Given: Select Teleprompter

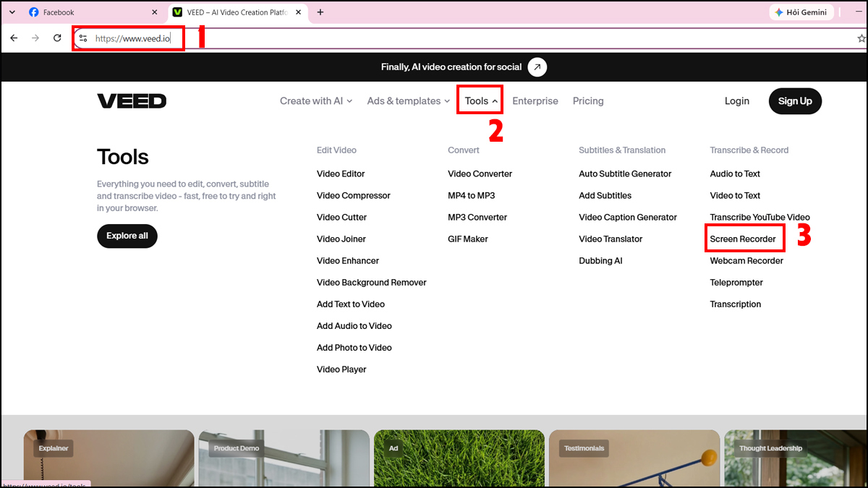Looking at the screenshot, I should (736, 282).
